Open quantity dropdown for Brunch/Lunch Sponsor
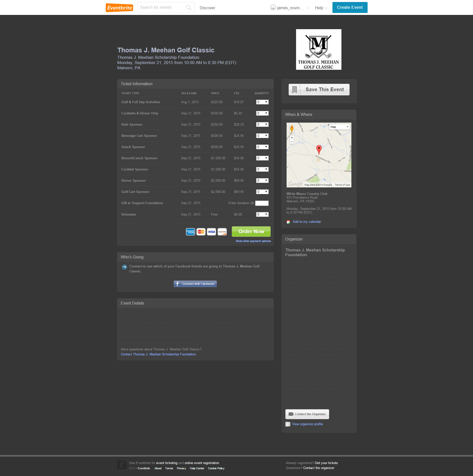 coord(262,158)
